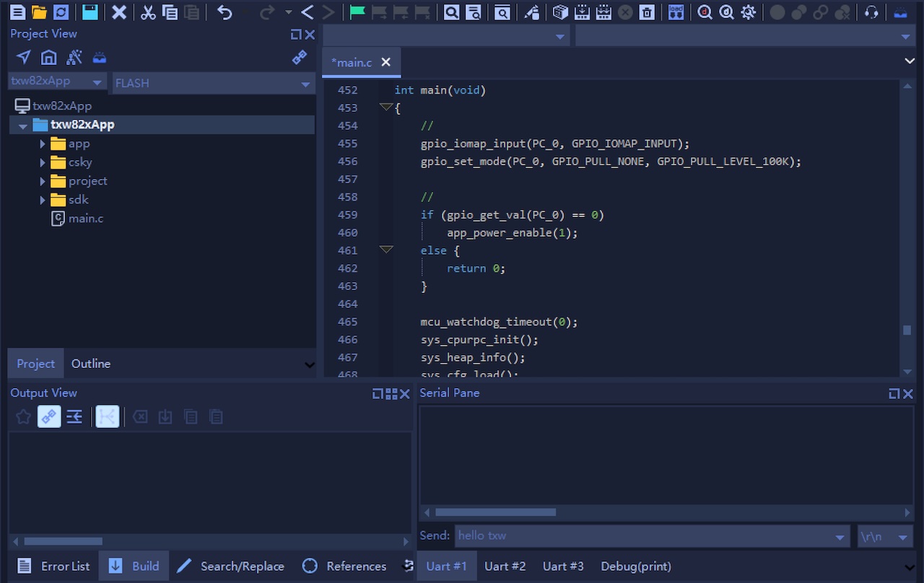Click the trash can clean icon
The width and height of the screenshot is (924, 583).
[x=648, y=12]
